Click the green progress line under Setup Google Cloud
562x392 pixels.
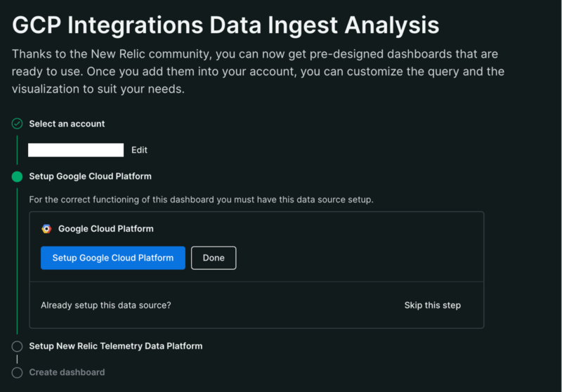17,261
